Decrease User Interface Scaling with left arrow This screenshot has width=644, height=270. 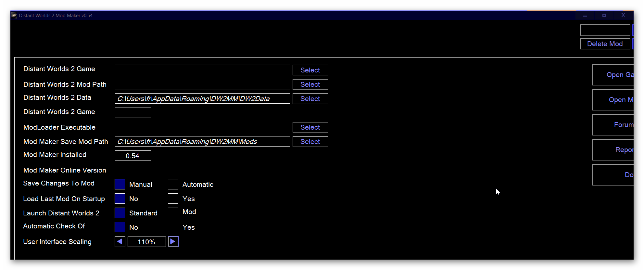point(120,241)
